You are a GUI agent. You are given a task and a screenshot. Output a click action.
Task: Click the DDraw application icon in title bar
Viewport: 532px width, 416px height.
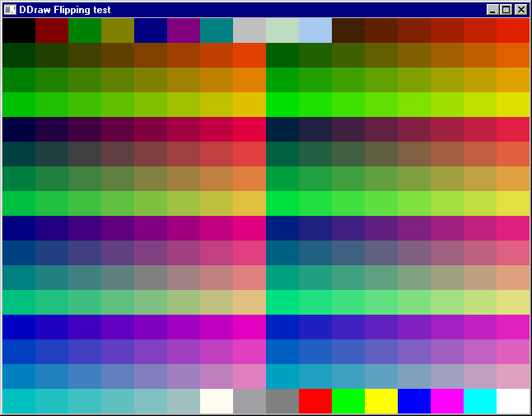click(10, 10)
